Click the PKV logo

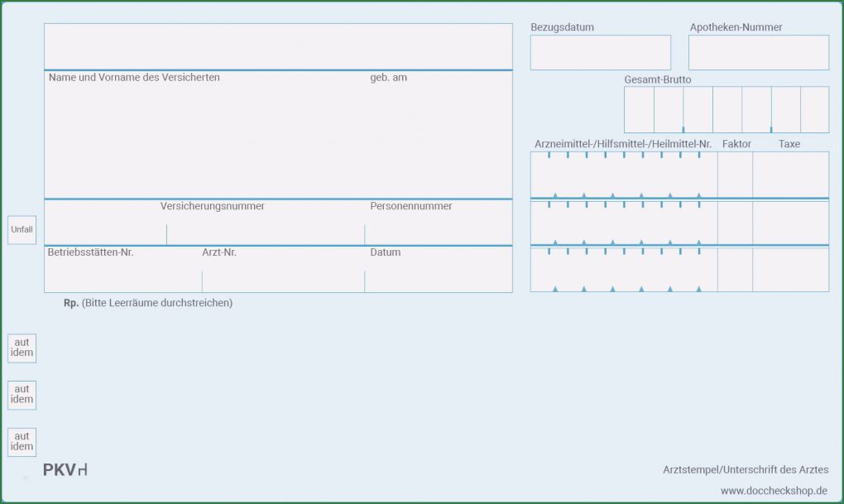tap(65, 470)
